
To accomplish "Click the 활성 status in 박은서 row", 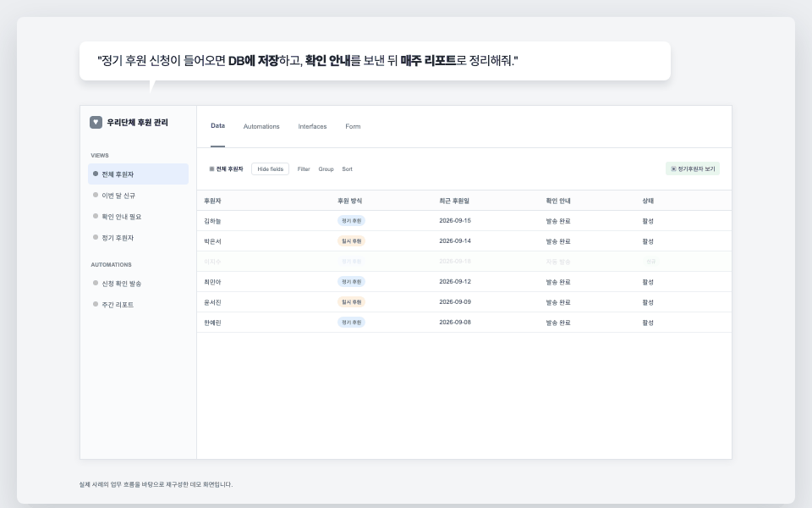I will (648, 241).
